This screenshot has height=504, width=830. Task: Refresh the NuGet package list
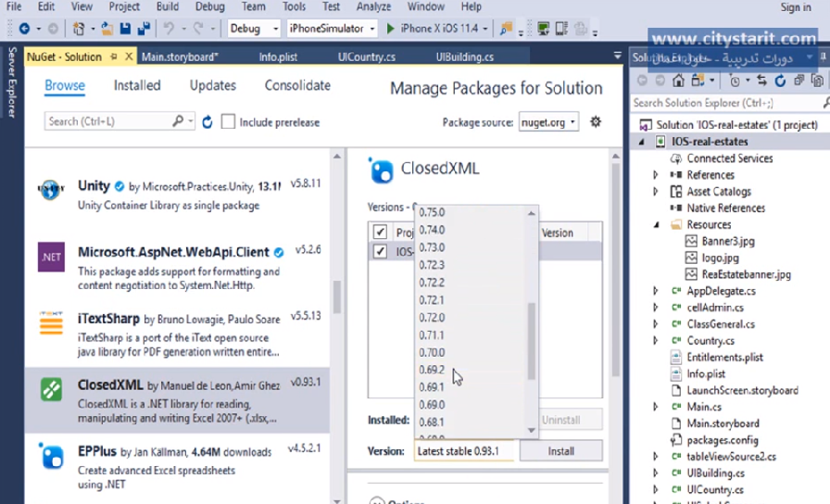tap(207, 122)
